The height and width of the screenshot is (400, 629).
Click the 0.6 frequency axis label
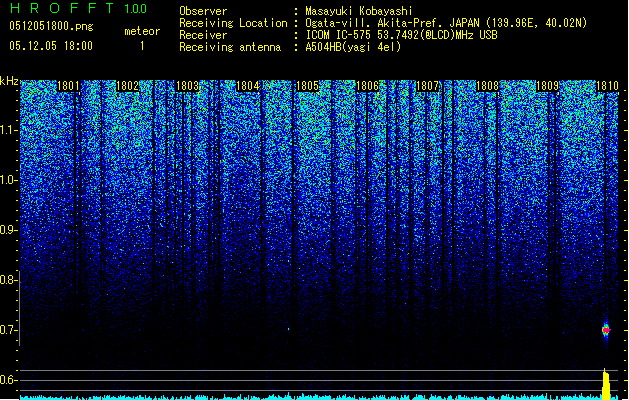[8, 380]
